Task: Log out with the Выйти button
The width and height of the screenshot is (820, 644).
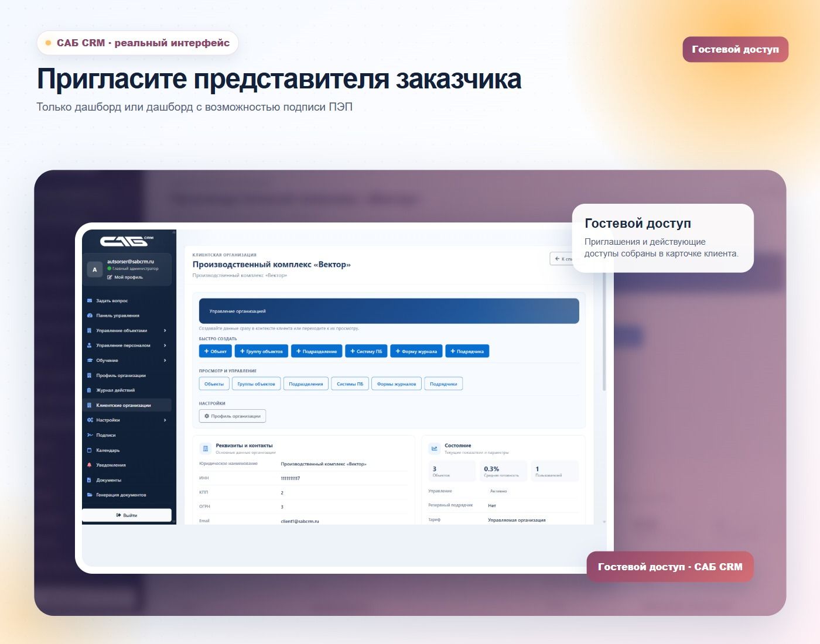Action: 127,515
